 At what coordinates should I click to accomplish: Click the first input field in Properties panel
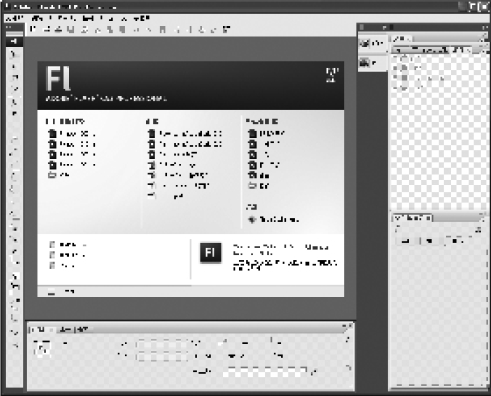coord(162,344)
